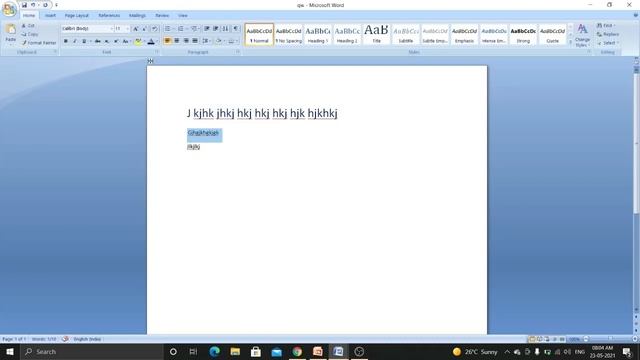Justify paragraph text

click(x=195, y=41)
